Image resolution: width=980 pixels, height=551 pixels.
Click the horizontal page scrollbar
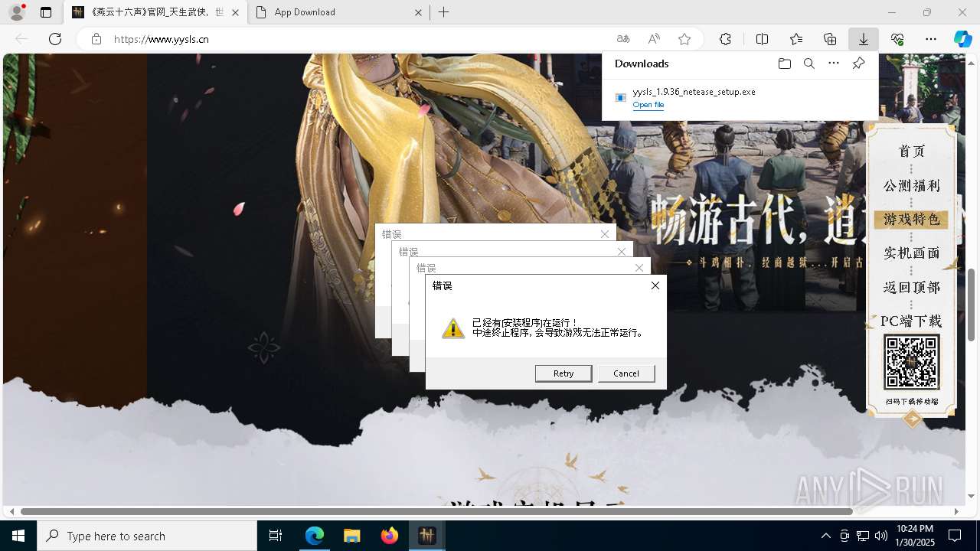pos(436,511)
